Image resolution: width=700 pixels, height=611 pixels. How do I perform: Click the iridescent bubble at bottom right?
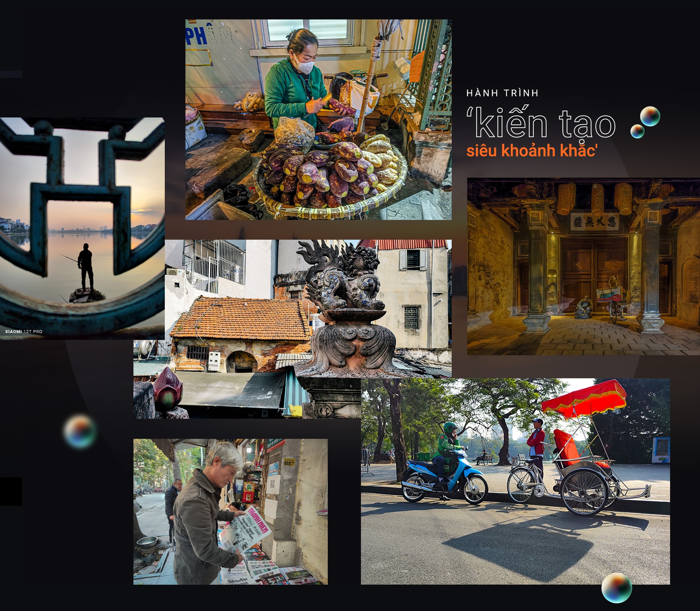617,588
